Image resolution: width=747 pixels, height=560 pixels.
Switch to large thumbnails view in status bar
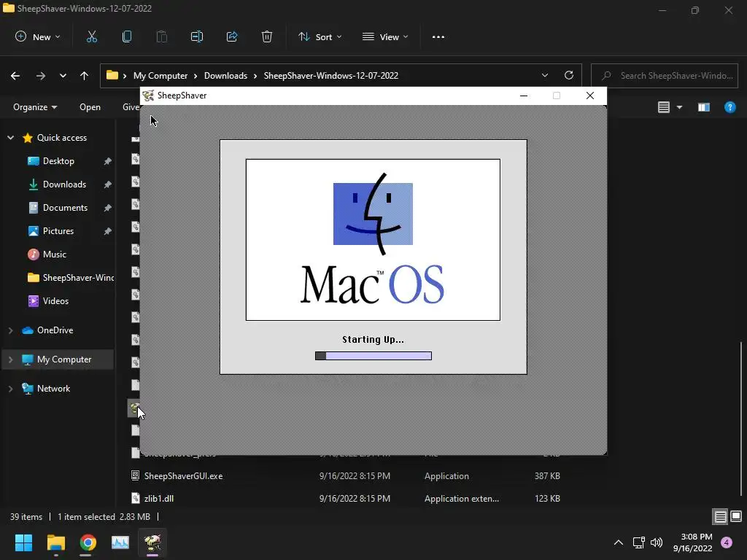(736, 517)
